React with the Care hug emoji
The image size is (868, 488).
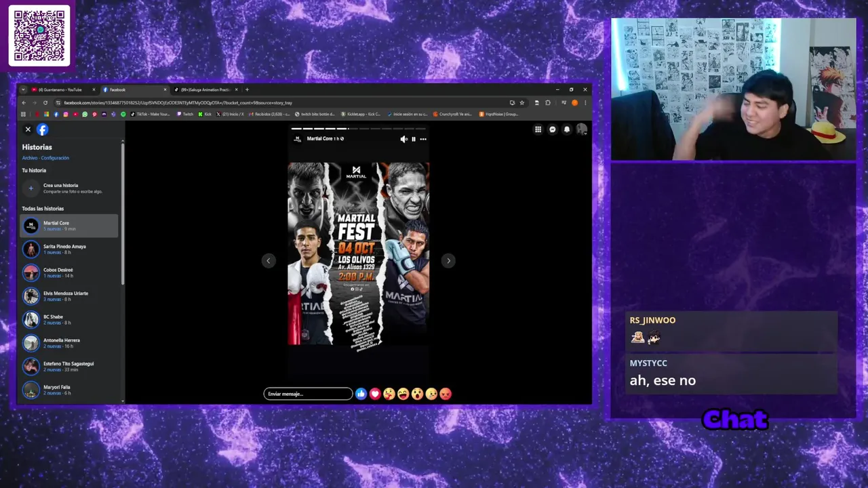(x=389, y=394)
